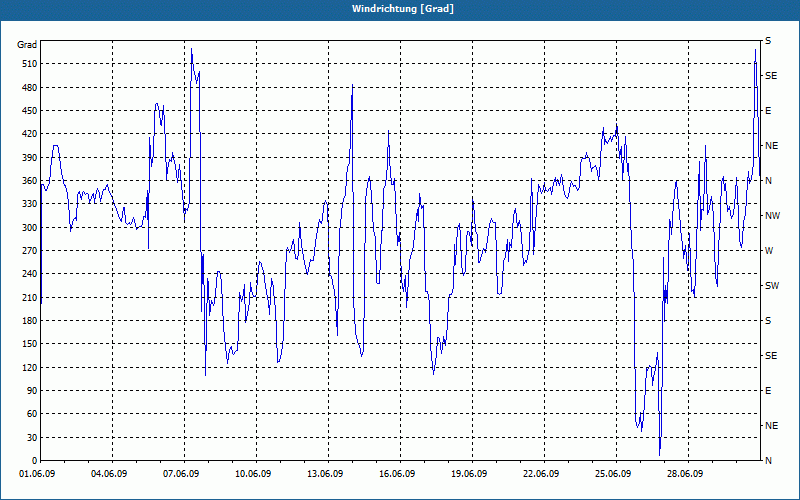Click the 10.06.09 date label
Image resolution: width=800 pixels, height=500 pixels.
tap(253, 474)
